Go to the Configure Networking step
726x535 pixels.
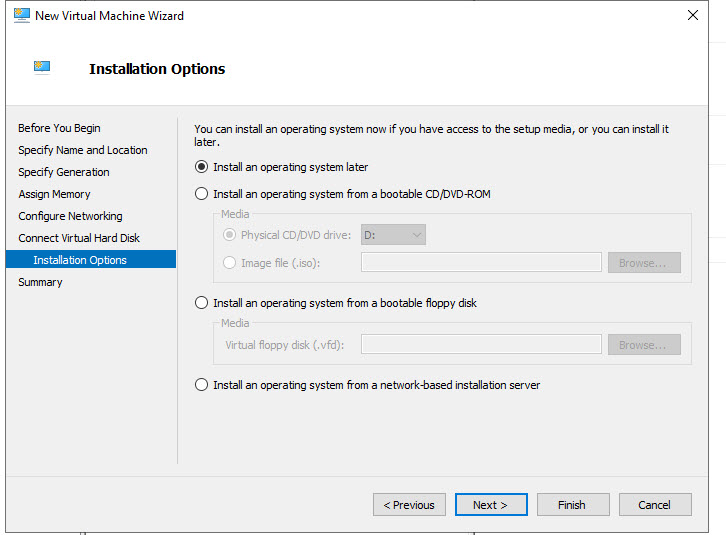coord(70,216)
